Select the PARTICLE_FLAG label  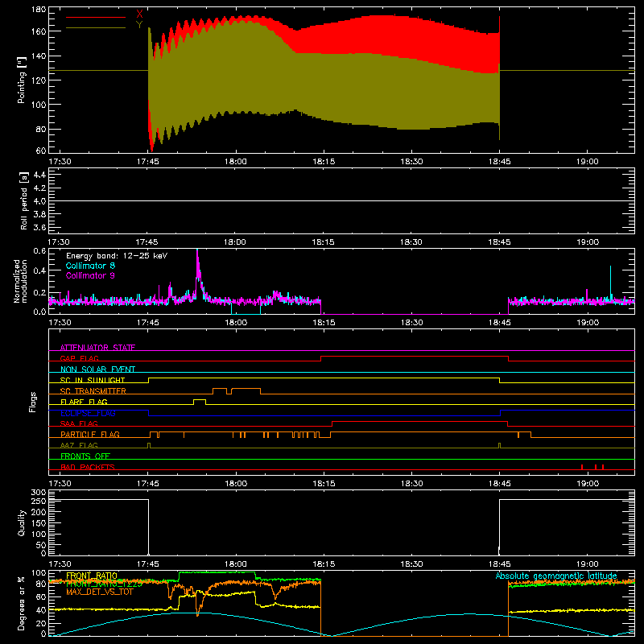pos(90,434)
